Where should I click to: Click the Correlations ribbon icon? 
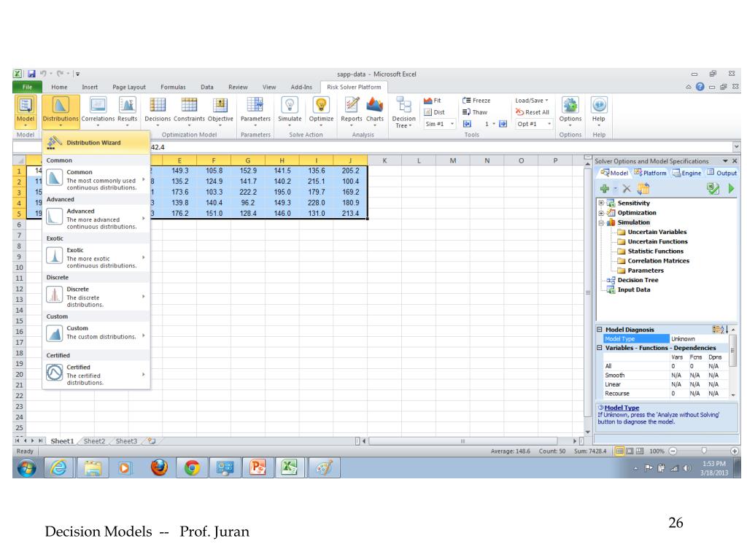[x=98, y=105]
